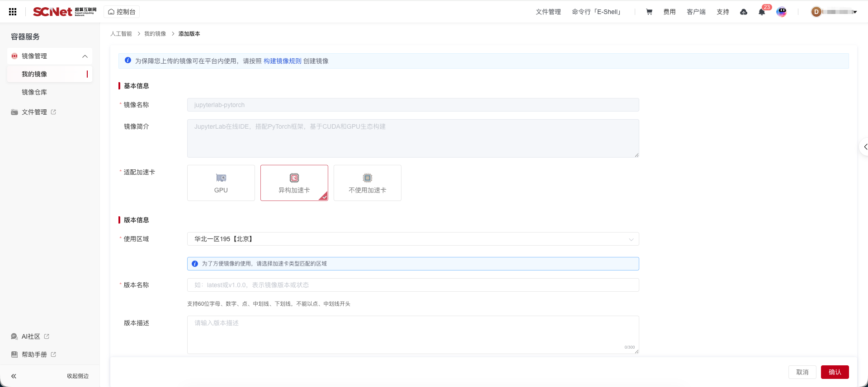868x387 pixels.
Task: Open 文件管理 in the top bar
Action: pyautogui.click(x=548, y=12)
